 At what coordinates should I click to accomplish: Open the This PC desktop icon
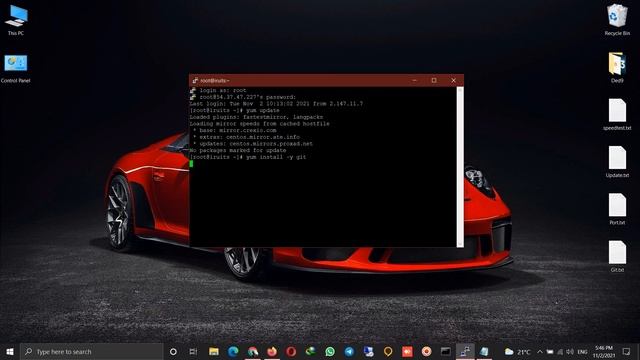[16, 20]
